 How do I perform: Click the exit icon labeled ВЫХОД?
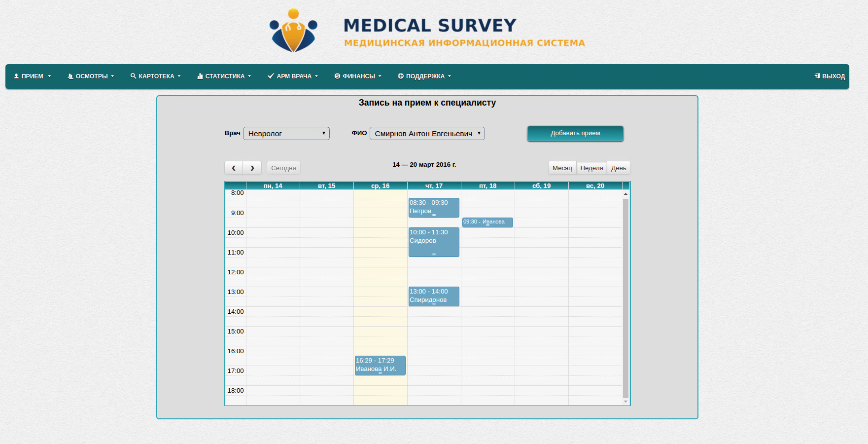pos(817,76)
